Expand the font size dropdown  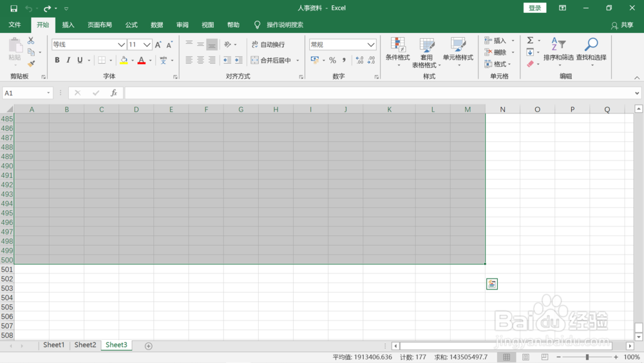[x=147, y=44]
